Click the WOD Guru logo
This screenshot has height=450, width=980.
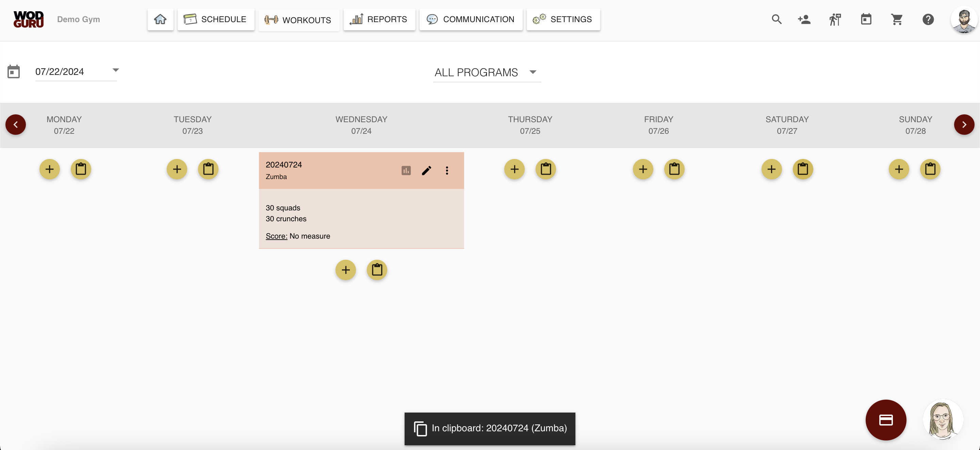coord(29,19)
